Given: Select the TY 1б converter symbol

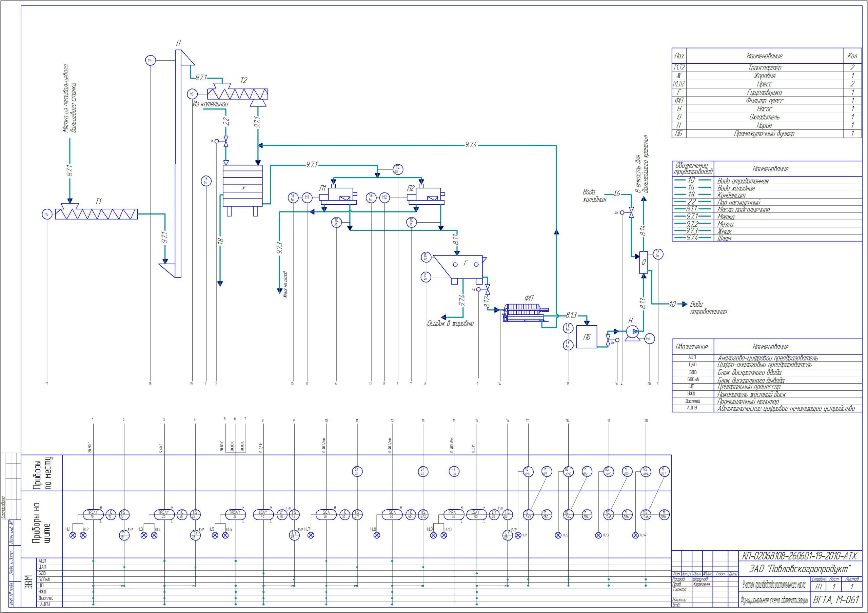Looking at the screenshot, I should 124,534.
